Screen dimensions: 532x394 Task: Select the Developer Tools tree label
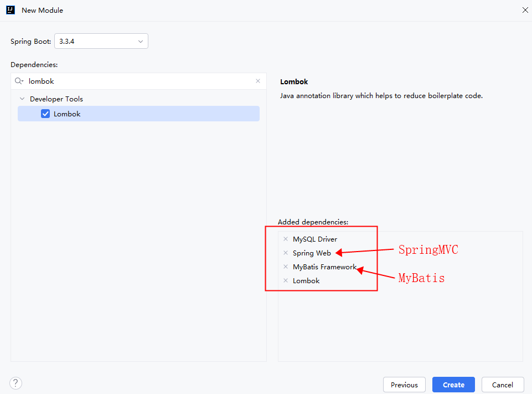click(56, 99)
